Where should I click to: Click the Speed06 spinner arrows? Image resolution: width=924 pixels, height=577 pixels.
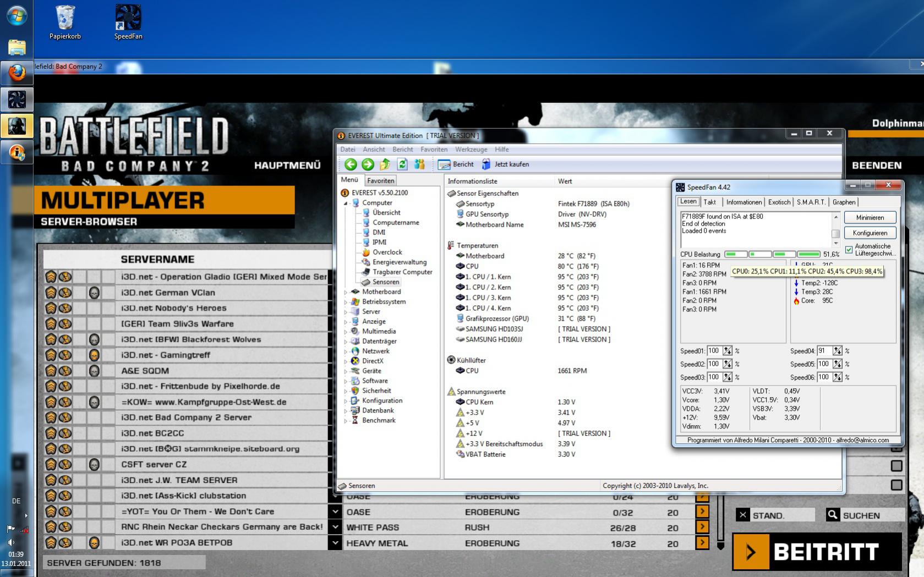click(837, 377)
